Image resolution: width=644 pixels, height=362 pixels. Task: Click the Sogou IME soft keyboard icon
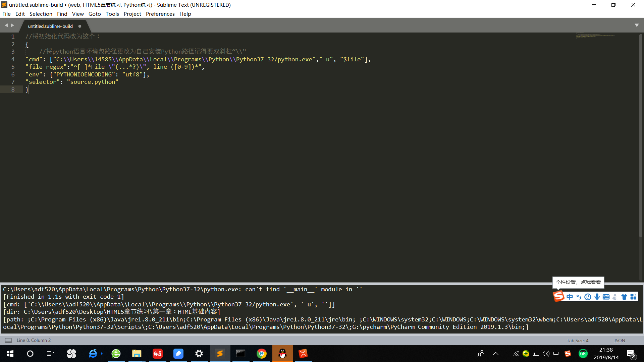(x=606, y=297)
